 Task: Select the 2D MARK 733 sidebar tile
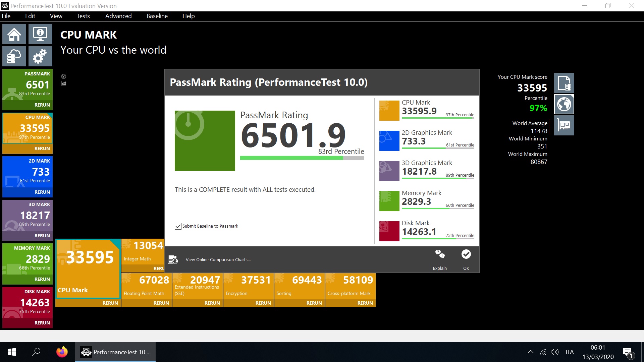(28, 172)
